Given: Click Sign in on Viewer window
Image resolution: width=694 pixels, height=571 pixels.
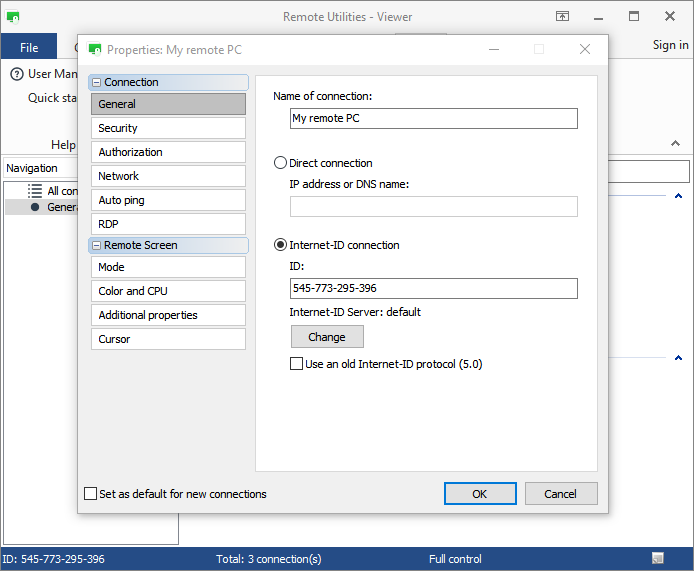Looking at the screenshot, I should tap(671, 45).
